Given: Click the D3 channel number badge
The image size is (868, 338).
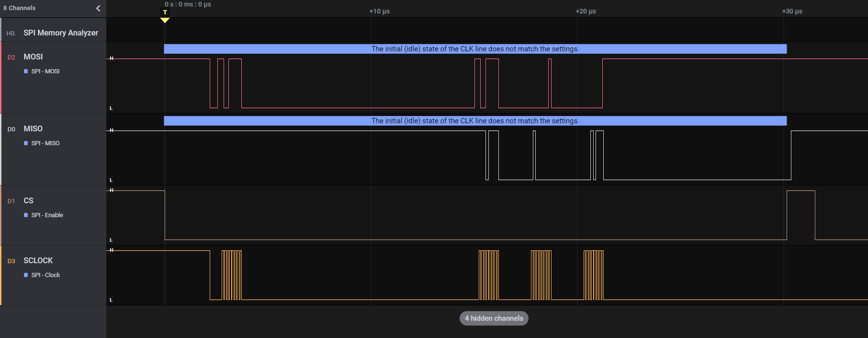Looking at the screenshot, I should pos(11,261).
